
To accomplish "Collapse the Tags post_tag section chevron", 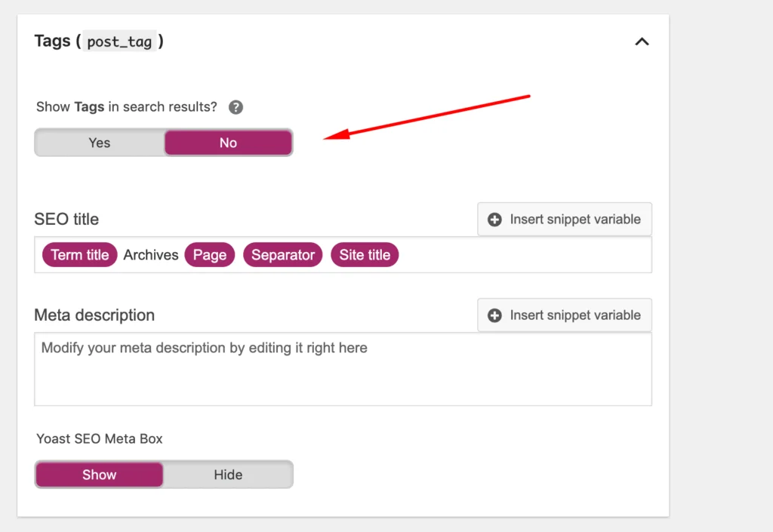I will [642, 42].
